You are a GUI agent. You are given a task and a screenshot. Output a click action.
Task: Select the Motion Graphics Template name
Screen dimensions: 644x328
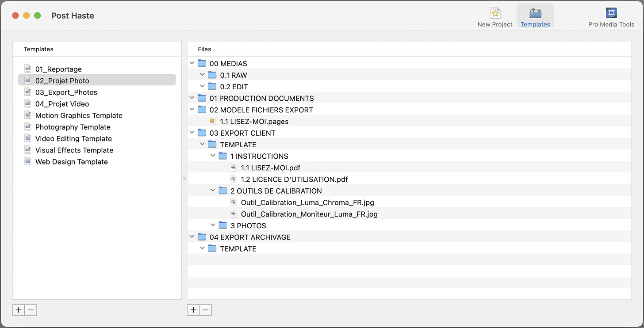pyautogui.click(x=79, y=115)
